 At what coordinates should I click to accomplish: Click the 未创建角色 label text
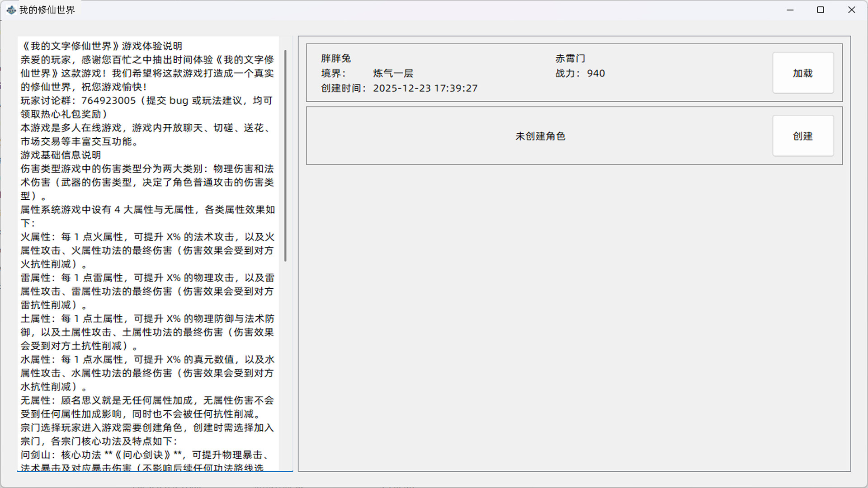tap(542, 136)
